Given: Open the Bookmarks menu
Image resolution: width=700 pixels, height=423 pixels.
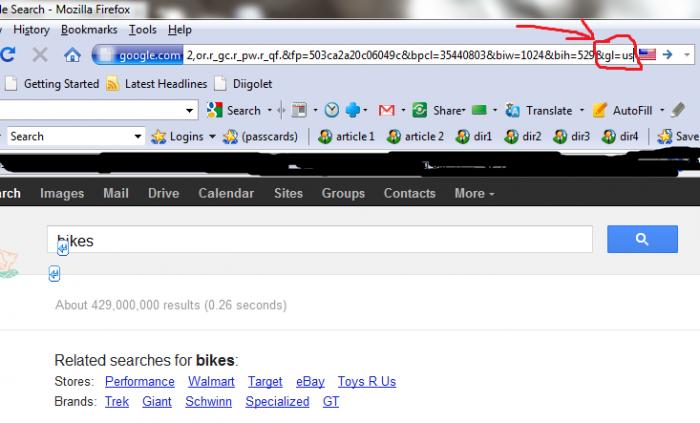Looking at the screenshot, I should [x=89, y=30].
